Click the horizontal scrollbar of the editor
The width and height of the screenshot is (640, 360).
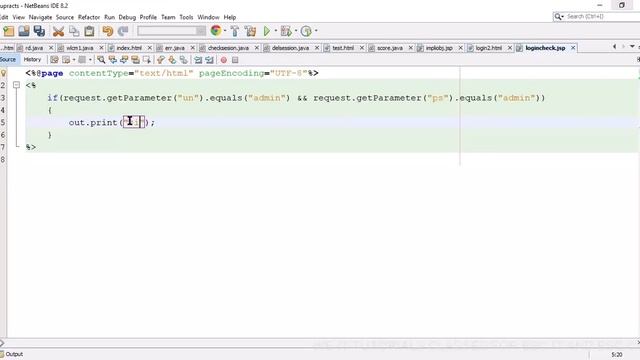(x=320, y=343)
